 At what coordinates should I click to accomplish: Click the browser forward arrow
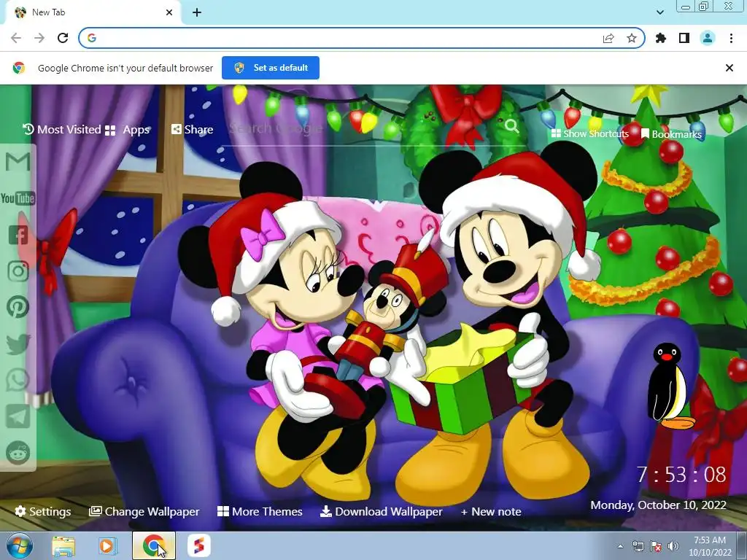pyautogui.click(x=39, y=38)
